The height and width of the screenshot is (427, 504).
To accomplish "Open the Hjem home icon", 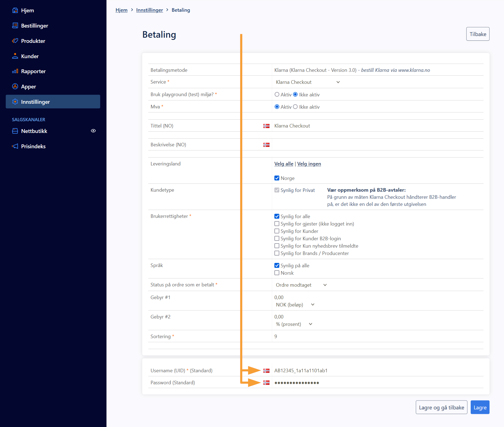I will (x=15, y=10).
